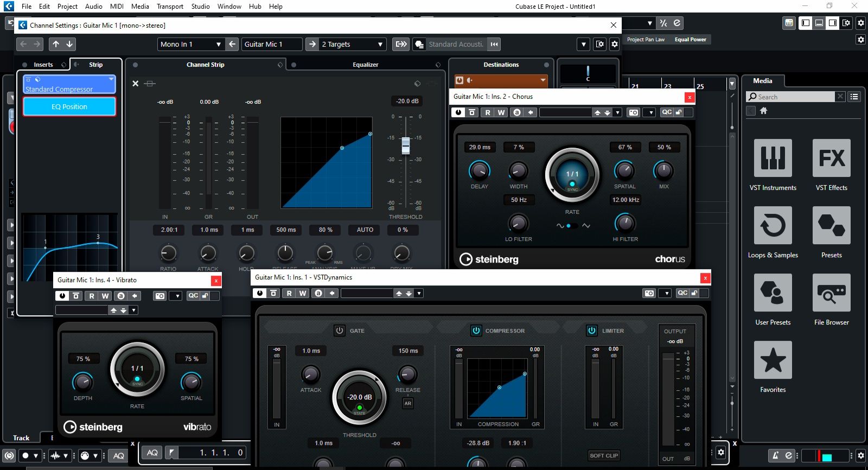Open the Studio menu

pos(200,6)
